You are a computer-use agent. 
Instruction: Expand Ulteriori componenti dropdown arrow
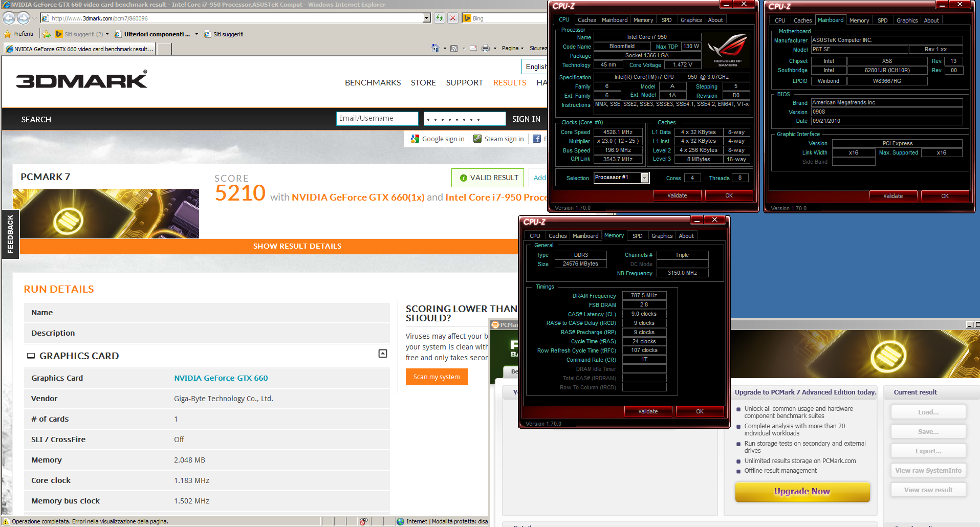(197, 34)
